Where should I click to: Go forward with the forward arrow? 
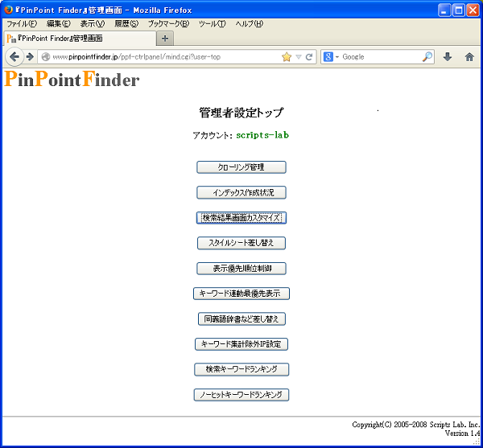coord(30,56)
